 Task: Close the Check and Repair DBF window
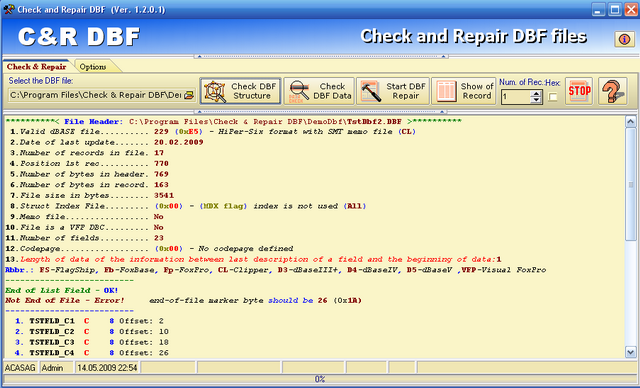pyautogui.click(x=631, y=9)
